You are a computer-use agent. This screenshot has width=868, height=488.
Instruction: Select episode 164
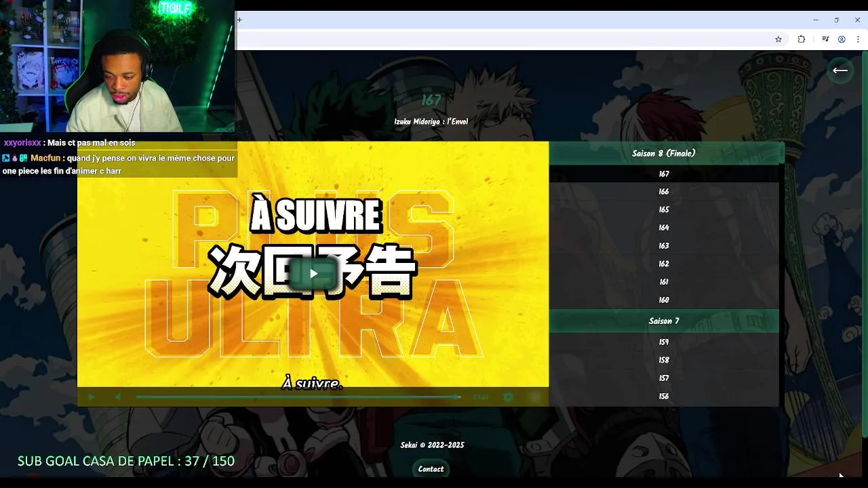pyautogui.click(x=664, y=228)
